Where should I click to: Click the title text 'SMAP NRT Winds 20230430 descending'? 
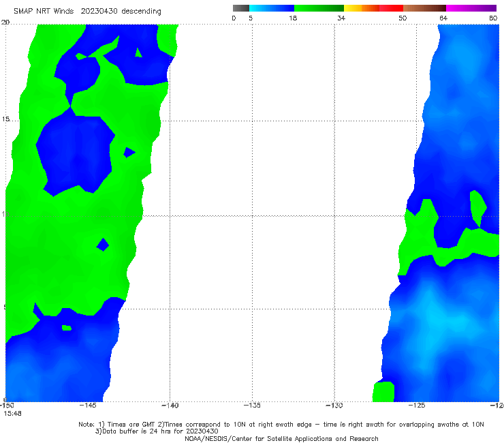pos(87,12)
